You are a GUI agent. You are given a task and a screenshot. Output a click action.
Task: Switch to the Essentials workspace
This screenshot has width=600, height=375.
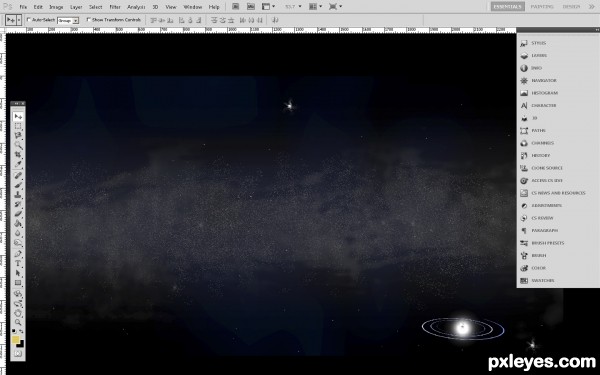coord(508,7)
